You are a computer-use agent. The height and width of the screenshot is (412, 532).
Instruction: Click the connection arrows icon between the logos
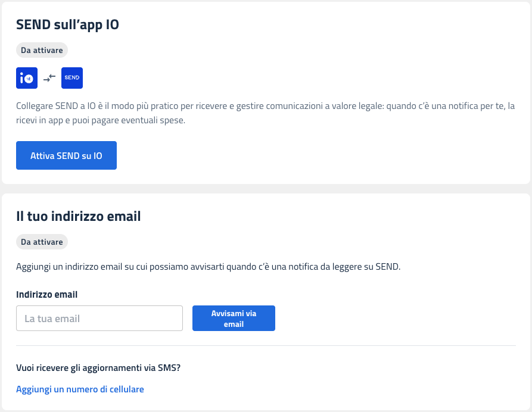click(x=49, y=78)
